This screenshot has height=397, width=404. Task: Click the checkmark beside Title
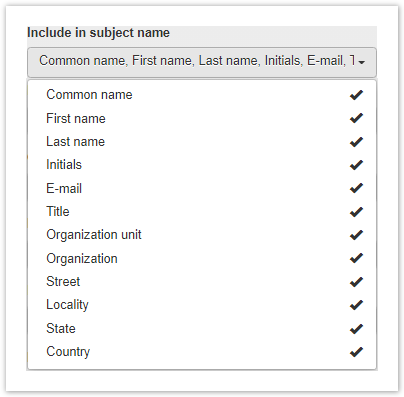pos(356,212)
